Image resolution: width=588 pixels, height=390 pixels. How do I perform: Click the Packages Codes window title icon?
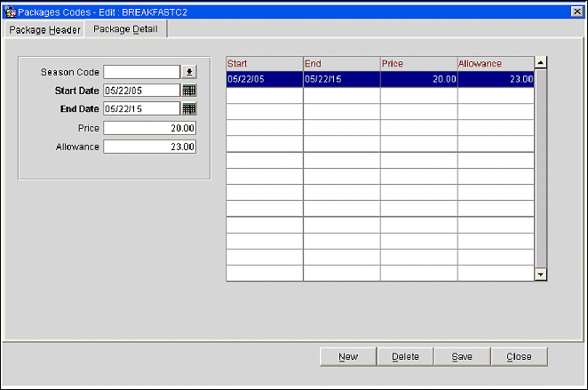pyautogui.click(x=10, y=10)
